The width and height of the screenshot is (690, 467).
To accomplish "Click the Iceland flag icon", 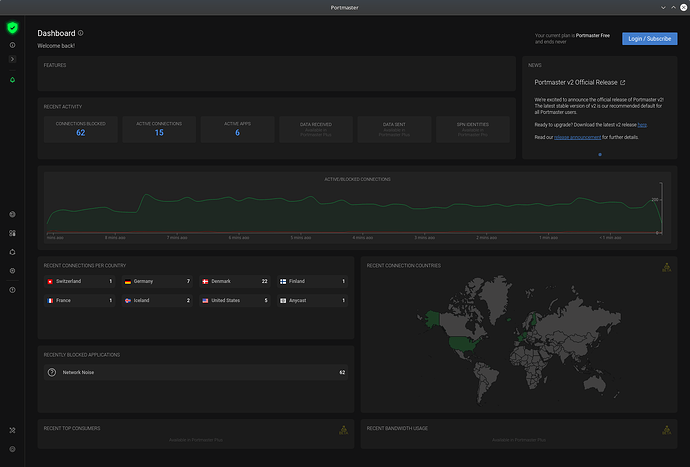I will tap(128, 301).
